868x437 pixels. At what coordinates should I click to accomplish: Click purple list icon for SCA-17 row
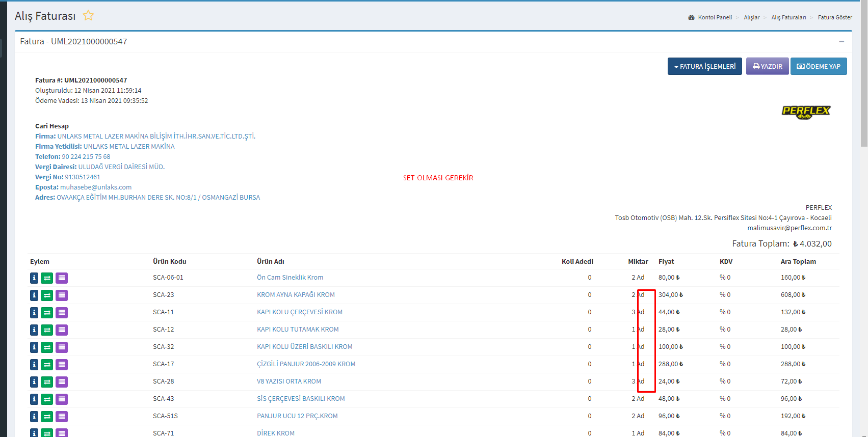(x=62, y=365)
